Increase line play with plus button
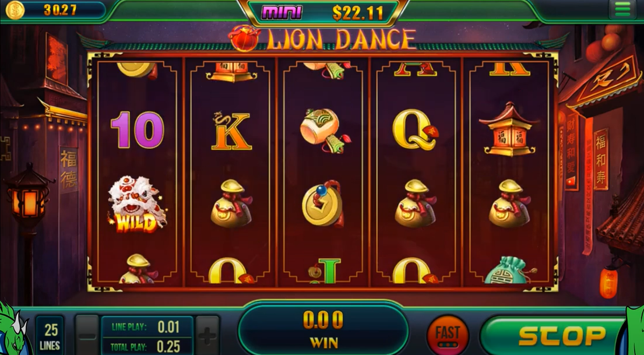The height and width of the screenshot is (355, 644). pos(207,335)
